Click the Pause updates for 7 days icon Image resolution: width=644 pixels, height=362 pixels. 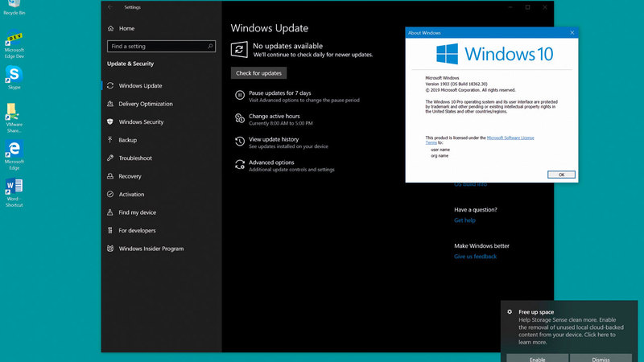coord(239,96)
